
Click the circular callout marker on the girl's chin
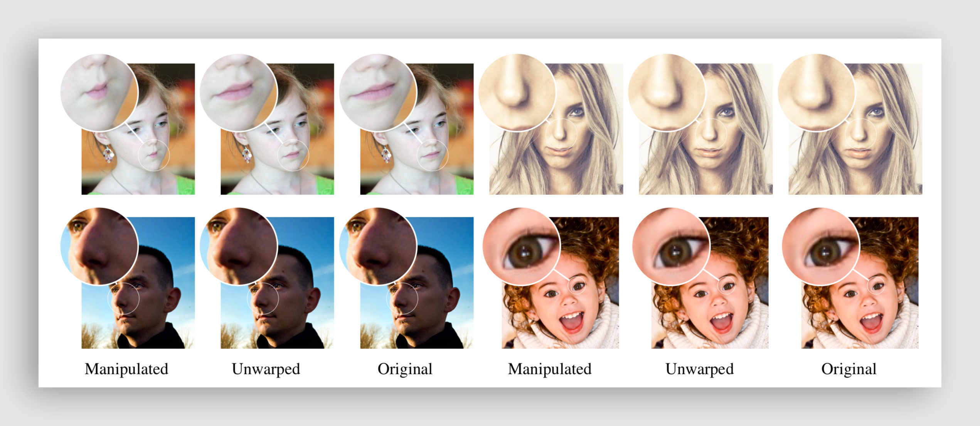point(154,154)
